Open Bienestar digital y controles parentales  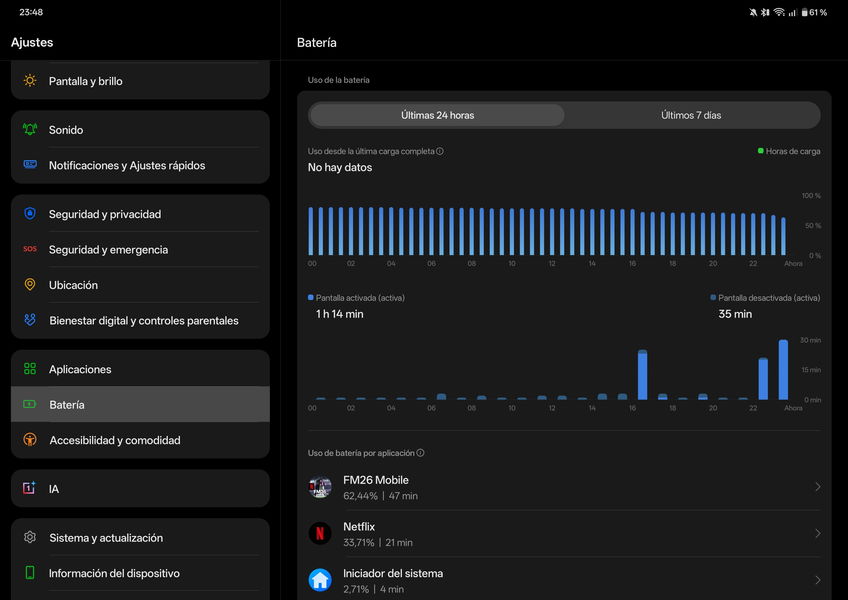(143, 321)
